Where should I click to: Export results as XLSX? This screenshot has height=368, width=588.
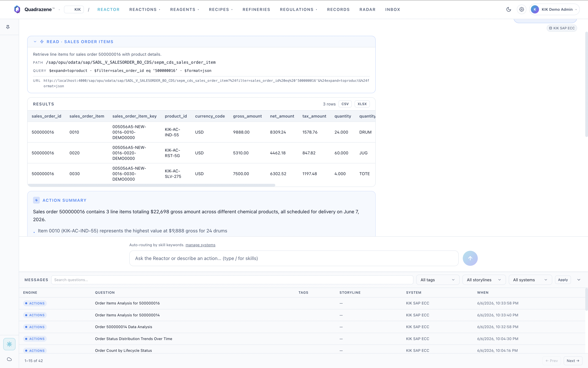pos(362,104)
